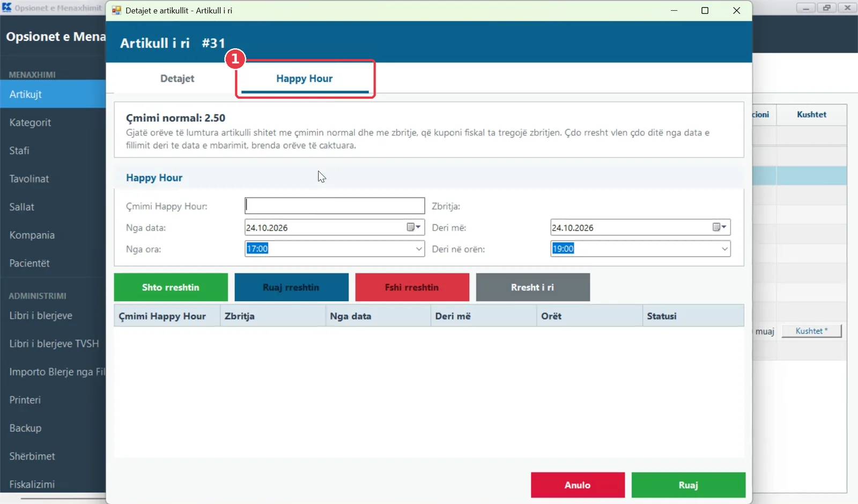Open Backup in the sidebar
This screenshot has height=504, width=858.
click(53, 428)
